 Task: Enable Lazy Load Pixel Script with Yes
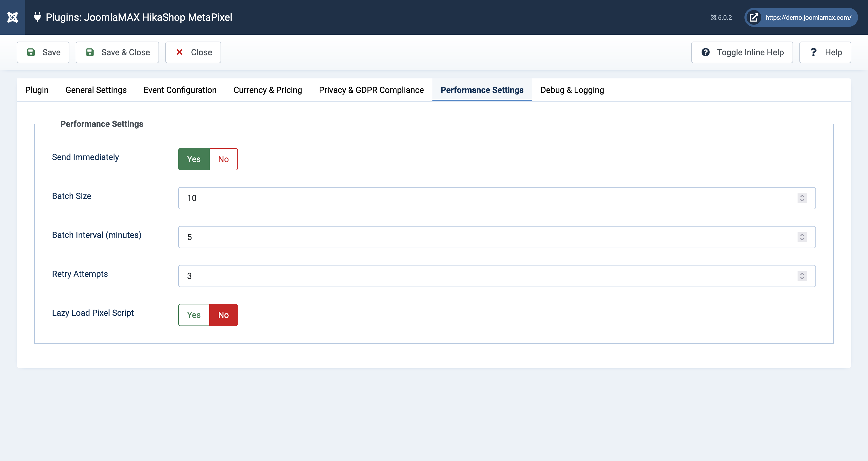coord(194,315)
